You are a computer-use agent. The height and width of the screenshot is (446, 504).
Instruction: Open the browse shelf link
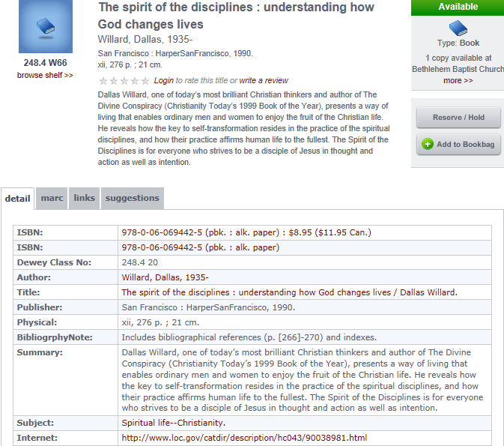(46, 75)
